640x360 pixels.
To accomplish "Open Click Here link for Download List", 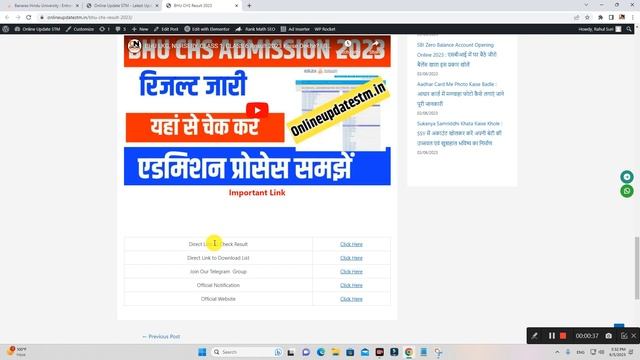I will [x=351, y=258].
